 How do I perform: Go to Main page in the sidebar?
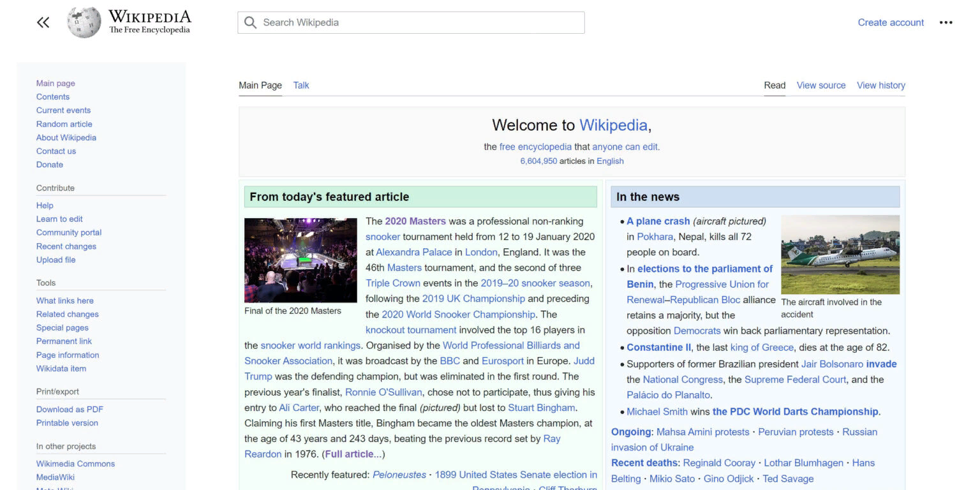(56, 83)
